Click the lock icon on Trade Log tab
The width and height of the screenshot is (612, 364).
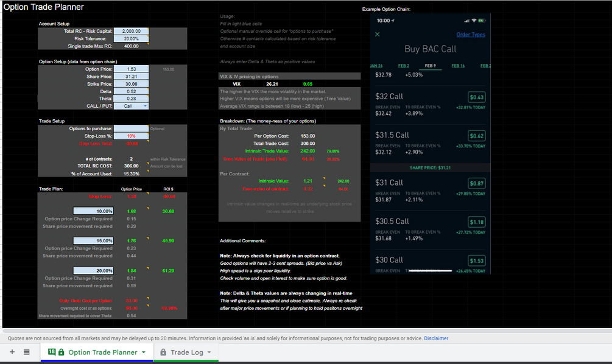[163, 351]
